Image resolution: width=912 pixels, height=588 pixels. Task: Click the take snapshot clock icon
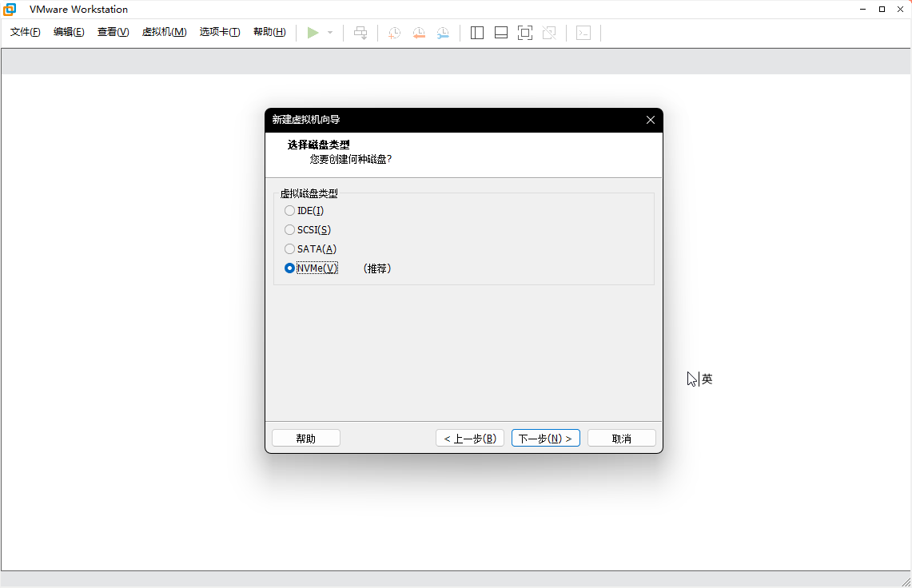tap(394, 33)
